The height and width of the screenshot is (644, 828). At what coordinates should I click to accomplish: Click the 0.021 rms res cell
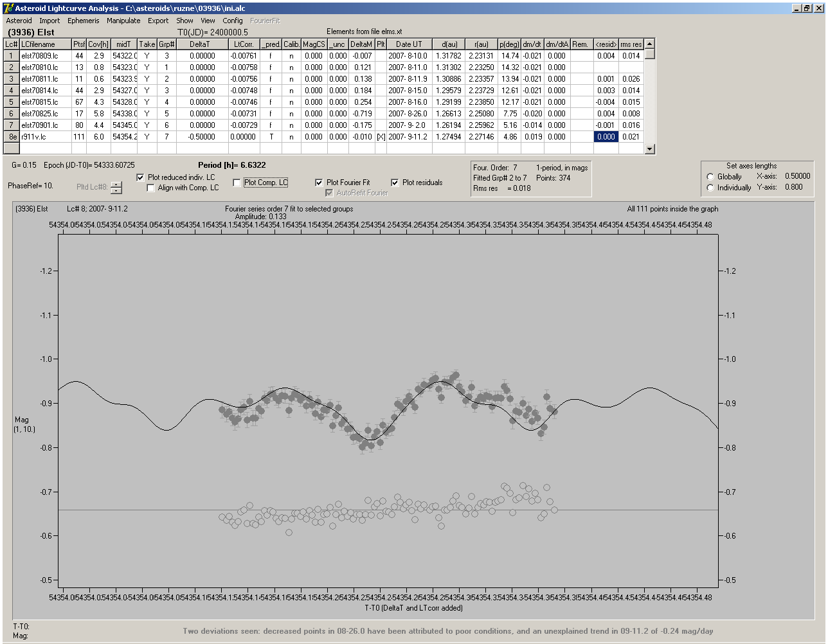pos(631,137)
